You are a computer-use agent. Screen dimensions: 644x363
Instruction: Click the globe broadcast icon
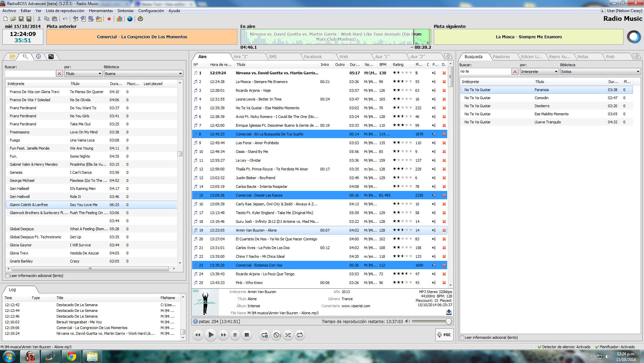(x=130, y=19)
